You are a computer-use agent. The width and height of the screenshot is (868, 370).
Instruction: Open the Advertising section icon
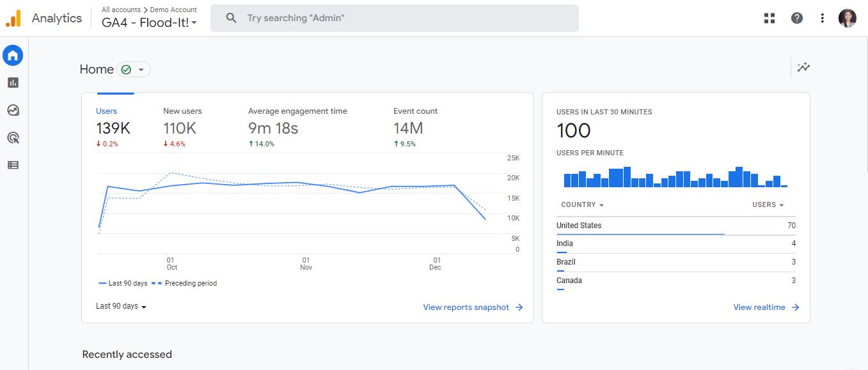[x=13, y=137]
